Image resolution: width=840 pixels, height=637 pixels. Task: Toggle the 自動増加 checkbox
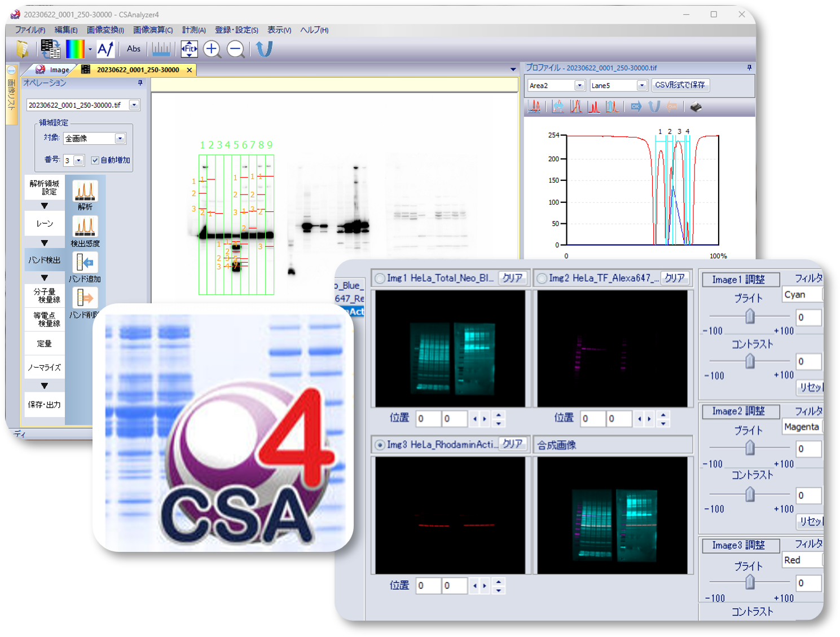95,160
